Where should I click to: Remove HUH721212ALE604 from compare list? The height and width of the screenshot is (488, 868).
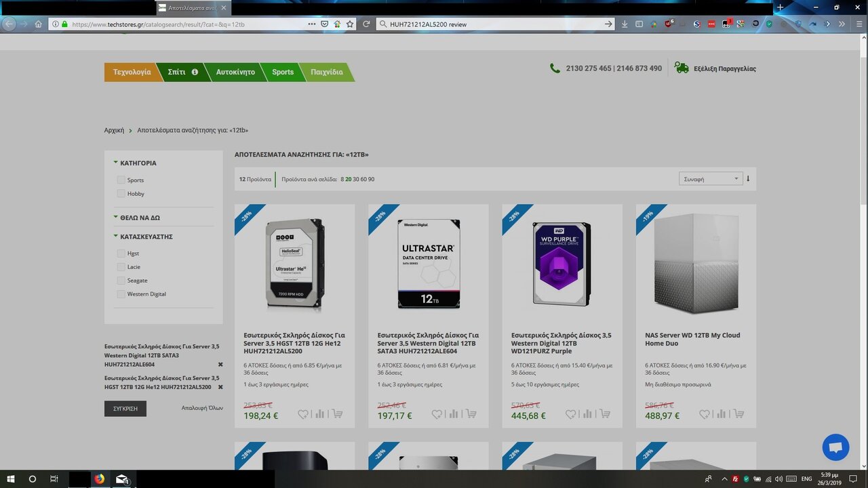click(x=220, y=365)
